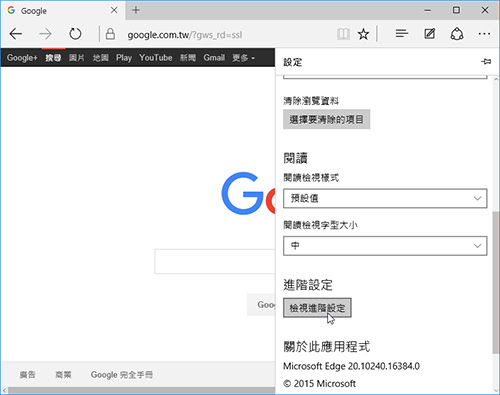Open Gmail in the Google top bar

(214, 58)
